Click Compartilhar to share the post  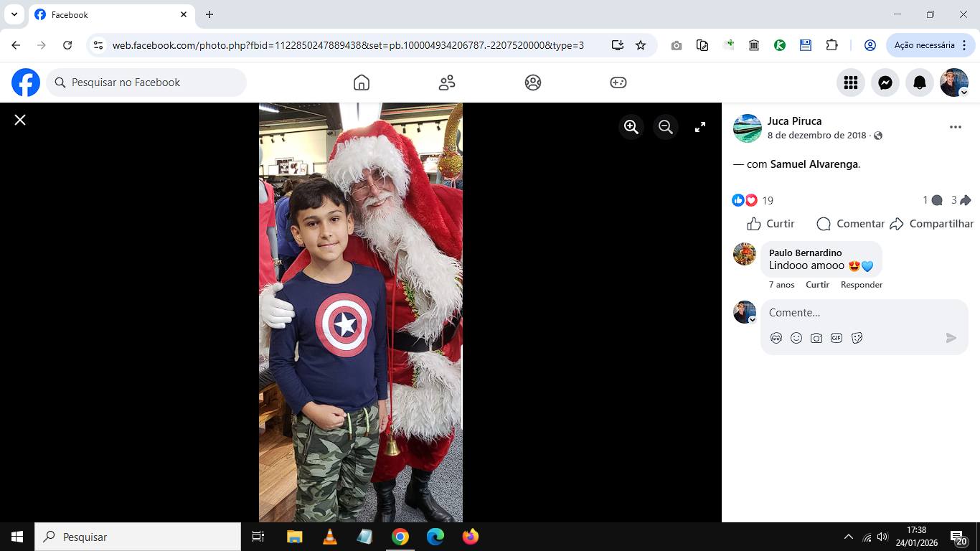tap(932, 224)
